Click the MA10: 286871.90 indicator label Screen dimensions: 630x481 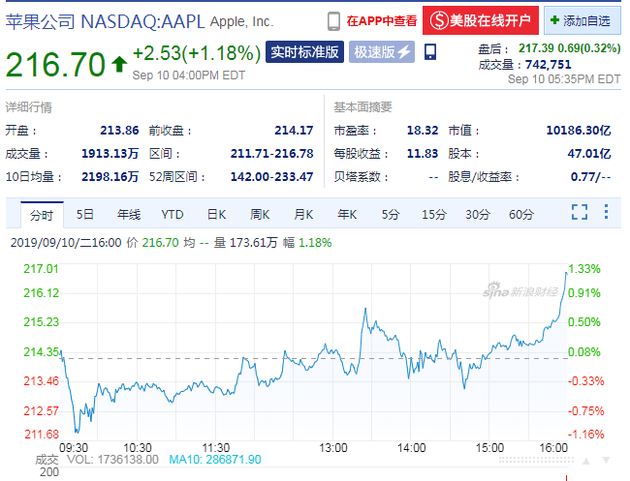coord(215,459)
